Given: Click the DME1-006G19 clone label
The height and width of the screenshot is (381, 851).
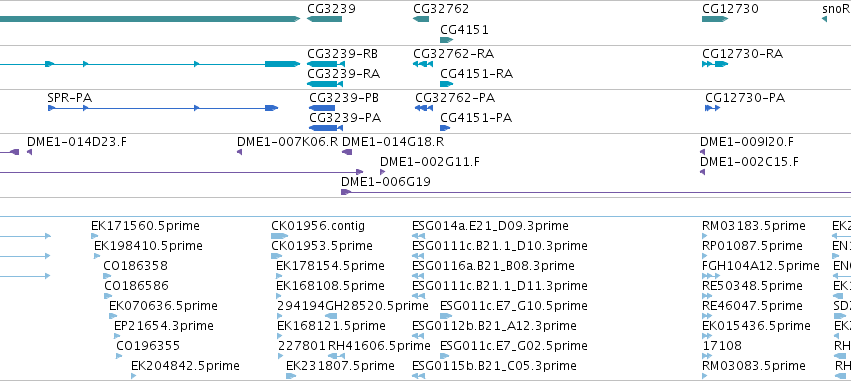Looking at the screenshot, I should [386, 182].
